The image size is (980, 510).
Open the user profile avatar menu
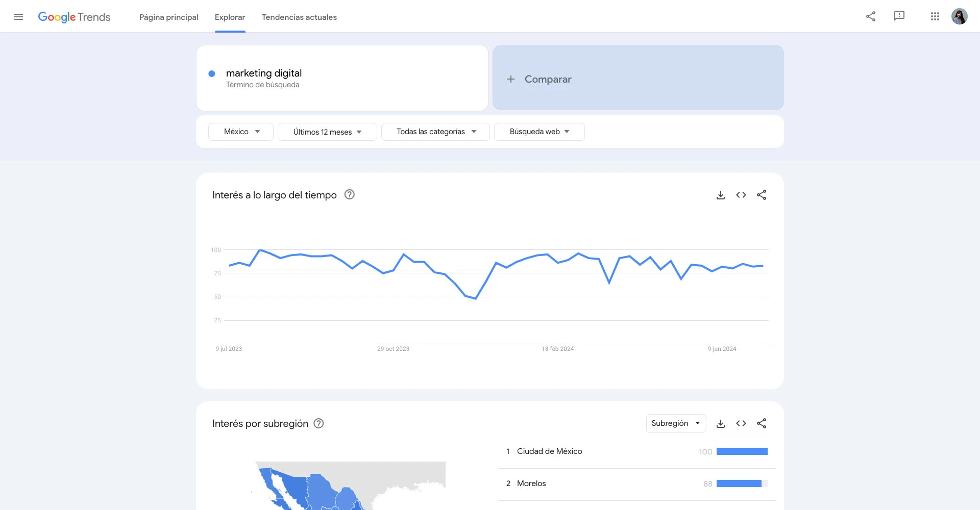960,16
